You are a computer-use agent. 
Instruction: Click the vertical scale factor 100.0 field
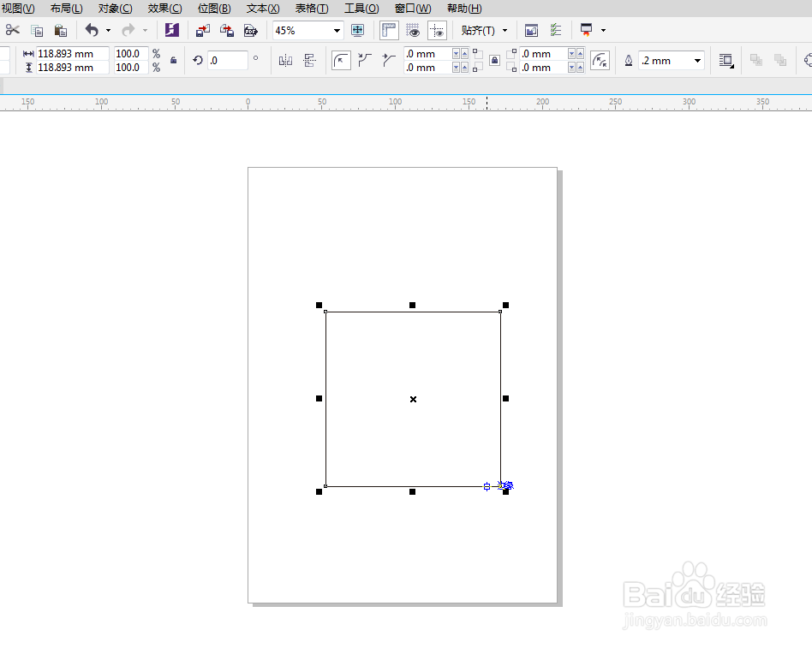pyautogui.click(x=131, y=68)
